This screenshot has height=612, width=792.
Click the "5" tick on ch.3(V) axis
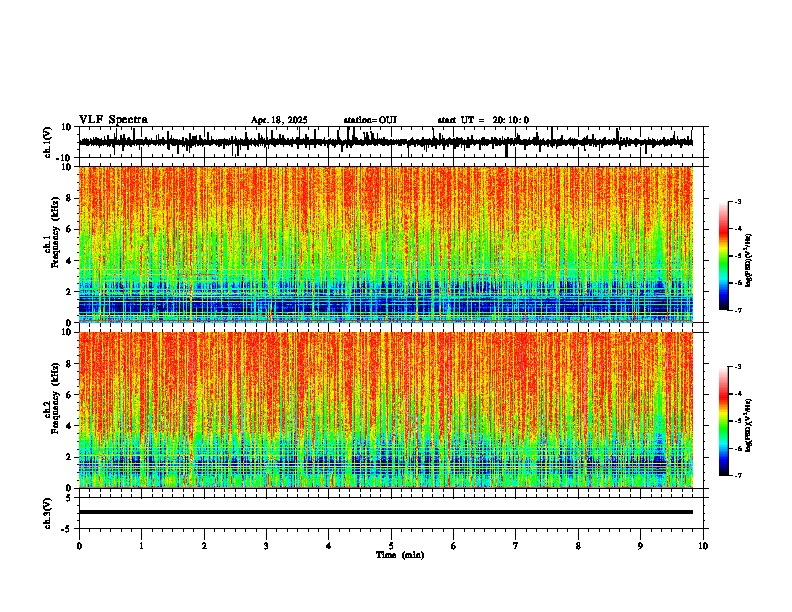click(x=69, y=497)
